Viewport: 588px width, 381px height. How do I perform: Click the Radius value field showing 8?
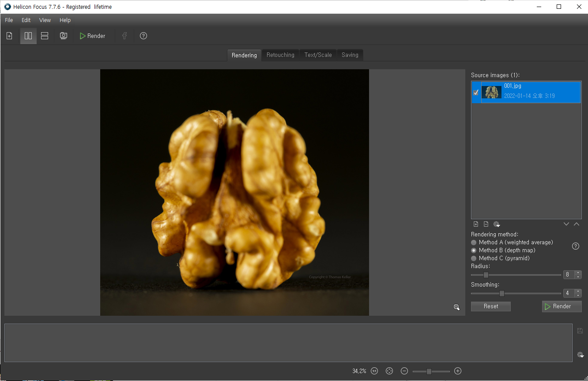(x=569, y=275)
